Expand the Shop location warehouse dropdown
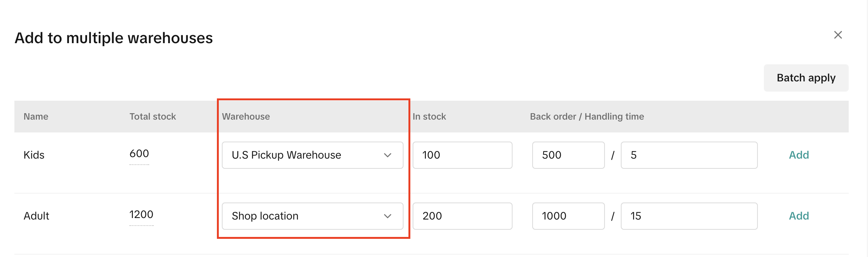This screenshot has height=257, width=868. pos(312,216)
